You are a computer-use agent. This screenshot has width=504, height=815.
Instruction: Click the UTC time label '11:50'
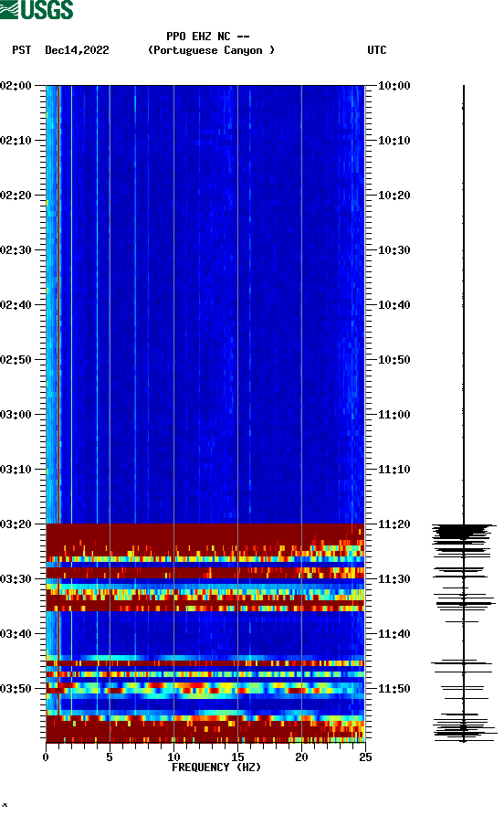(394, 689)
